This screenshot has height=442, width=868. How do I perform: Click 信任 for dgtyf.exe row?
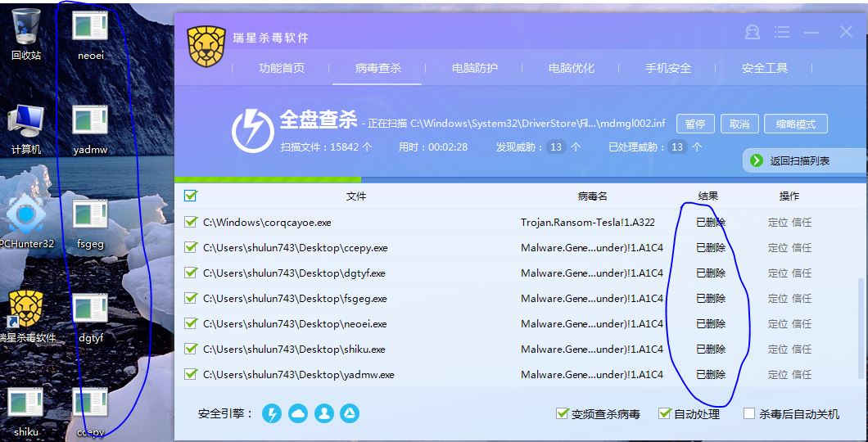point(802,273)
